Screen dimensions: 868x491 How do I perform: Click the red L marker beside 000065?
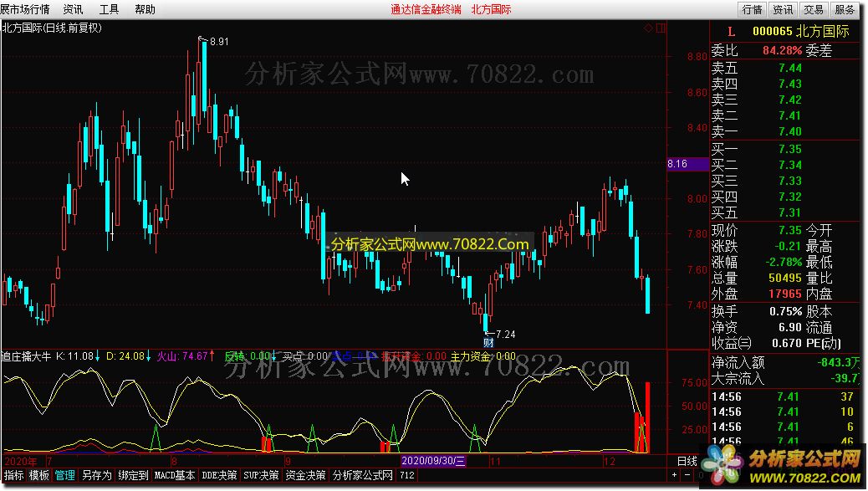click(731, 32)
